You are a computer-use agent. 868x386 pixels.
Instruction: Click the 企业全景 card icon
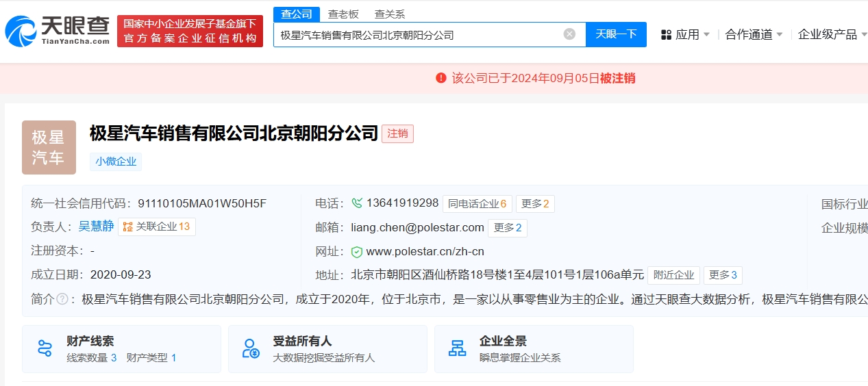[x=458, y=348]
